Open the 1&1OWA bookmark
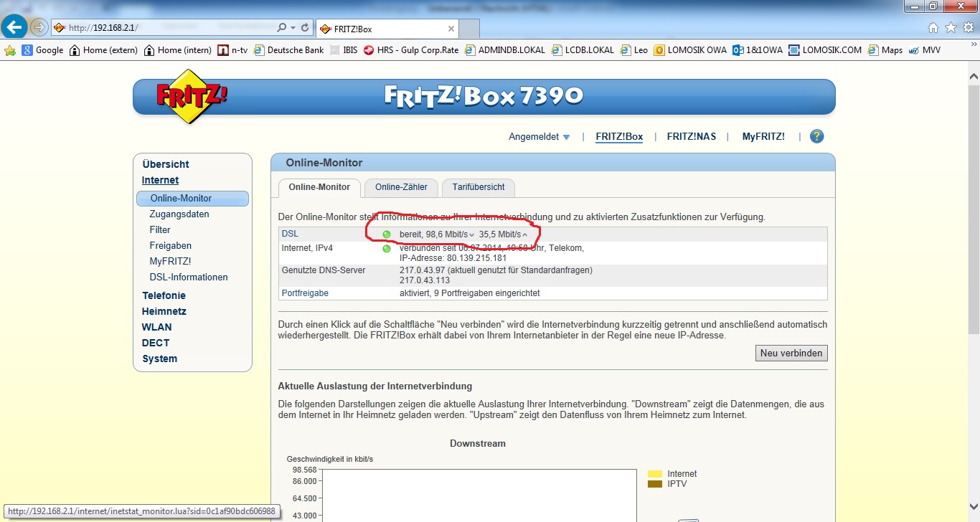Screen dimensions: 980x522 pos(758,50)
